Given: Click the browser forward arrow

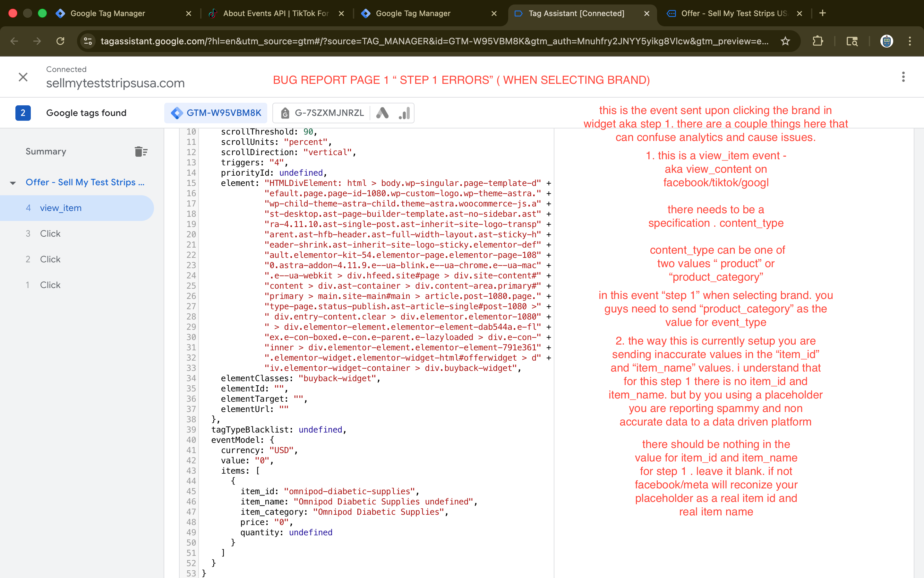Looking at the screenshot, I should click(37, 41).
